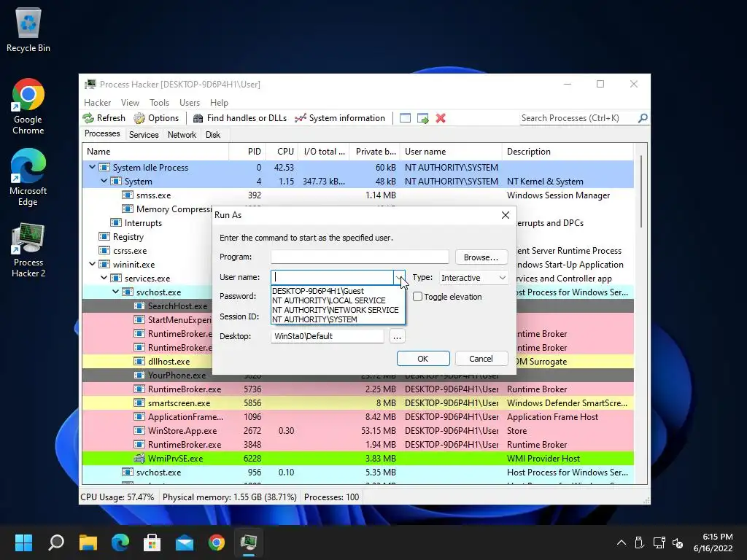The height and width of the screenshot is (560, 747).
Task: Click the red X terminate icon
Action: pos(441,118)
